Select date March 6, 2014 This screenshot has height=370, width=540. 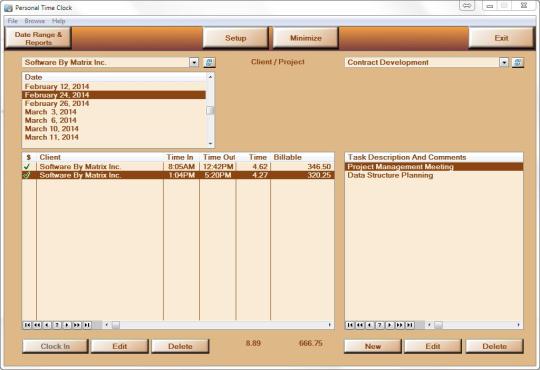tap(114, 120)
